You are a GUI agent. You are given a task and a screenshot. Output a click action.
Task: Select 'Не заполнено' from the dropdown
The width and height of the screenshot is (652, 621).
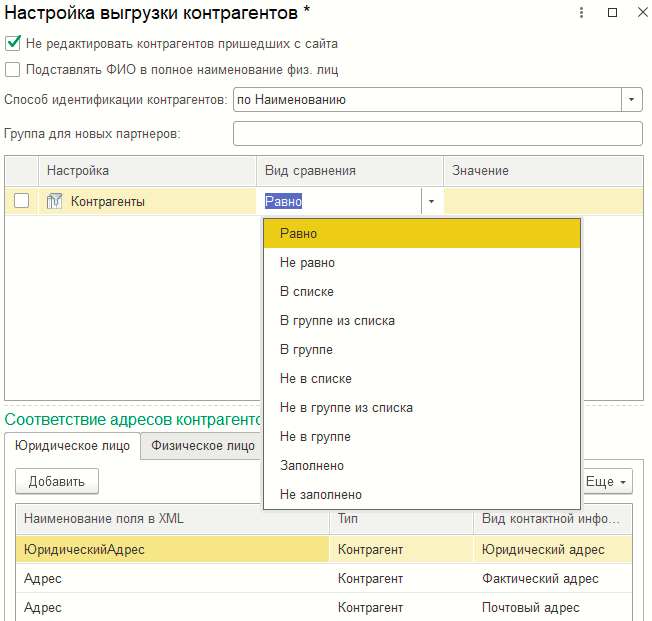click(320, 495)
